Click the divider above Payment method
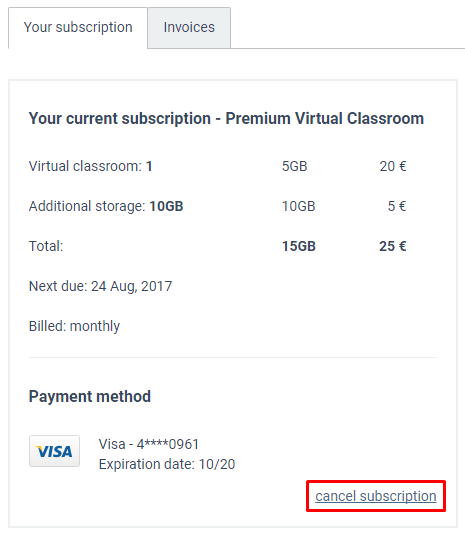The image size is (465, 546). [233, 357]
